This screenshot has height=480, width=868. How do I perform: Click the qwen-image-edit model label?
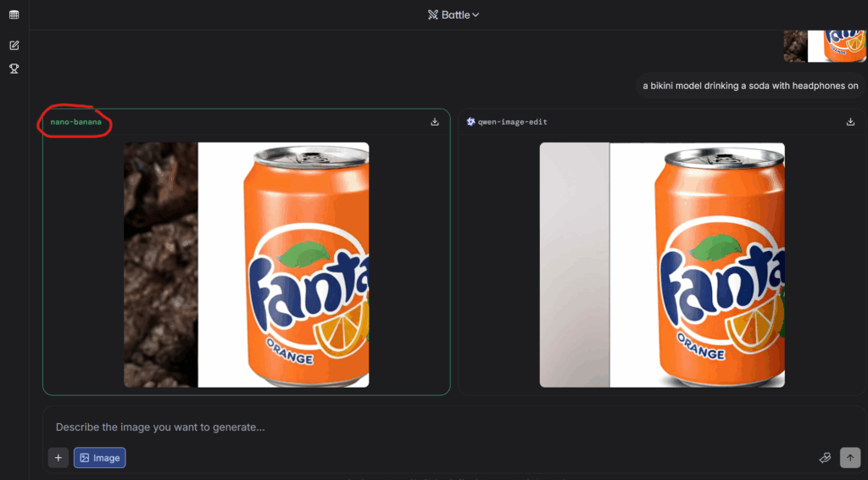512,122
